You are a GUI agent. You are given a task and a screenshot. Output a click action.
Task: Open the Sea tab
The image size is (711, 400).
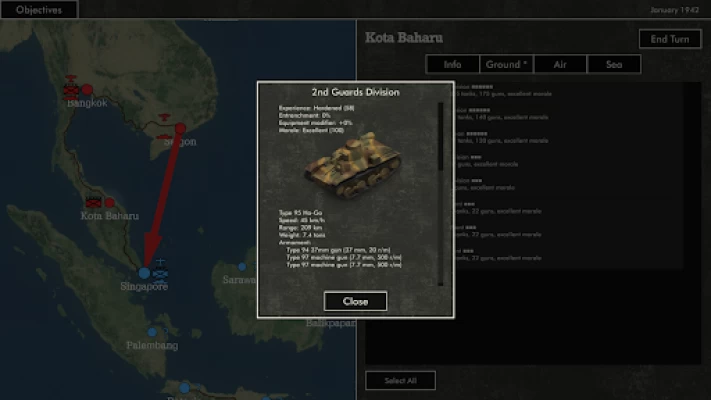(614, 64)
